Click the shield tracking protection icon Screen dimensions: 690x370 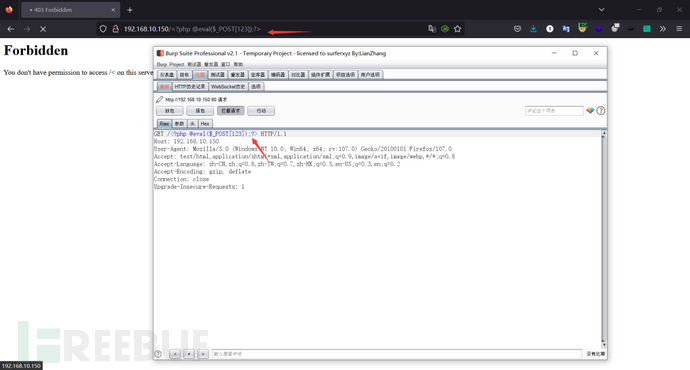[x=103, y=29]
